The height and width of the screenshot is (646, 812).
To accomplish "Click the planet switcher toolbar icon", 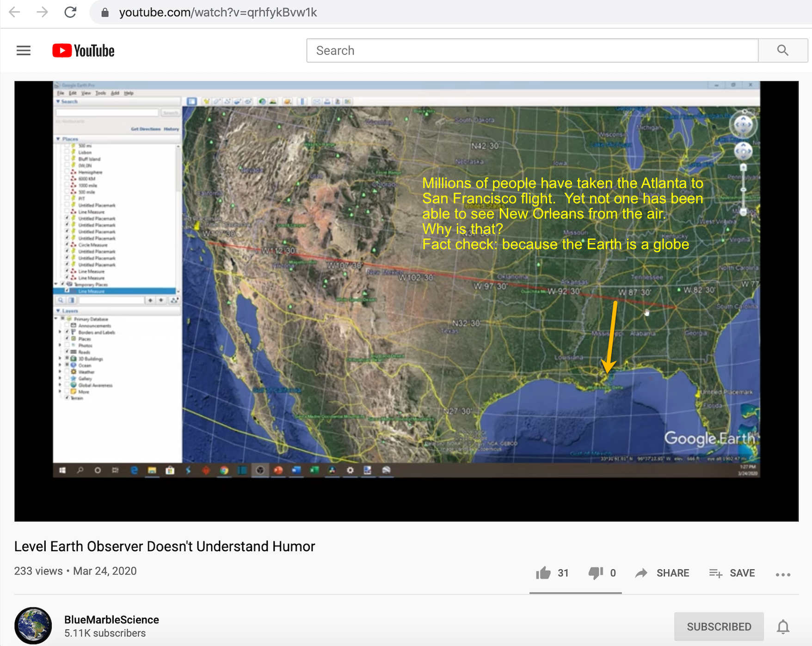I will (x=287, y=101).
